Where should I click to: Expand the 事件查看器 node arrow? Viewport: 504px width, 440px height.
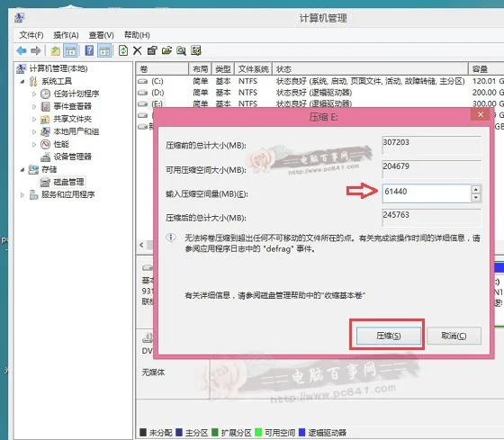34,106
